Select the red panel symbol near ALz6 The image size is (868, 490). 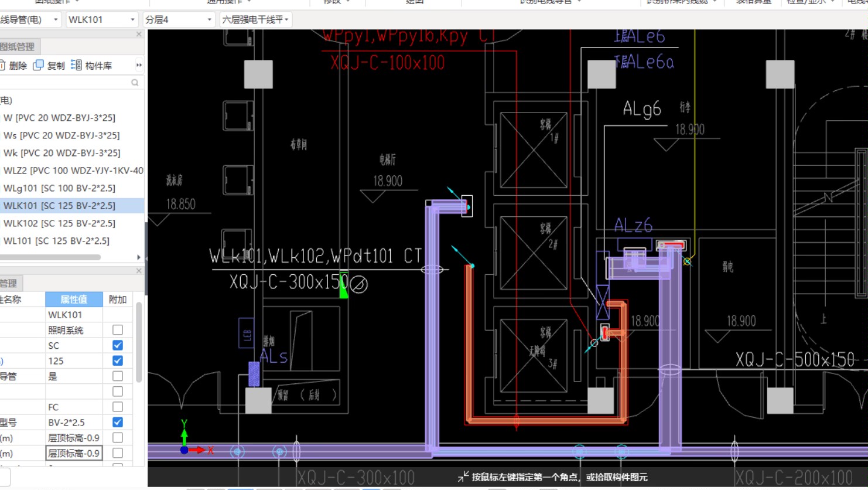tap(671, 244)
